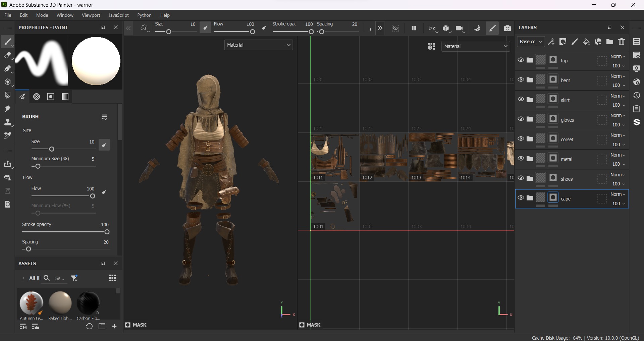The width and height of the screenshot is (644, 341).
Task: Pause the engine computation
Action: tap(414, 29)
